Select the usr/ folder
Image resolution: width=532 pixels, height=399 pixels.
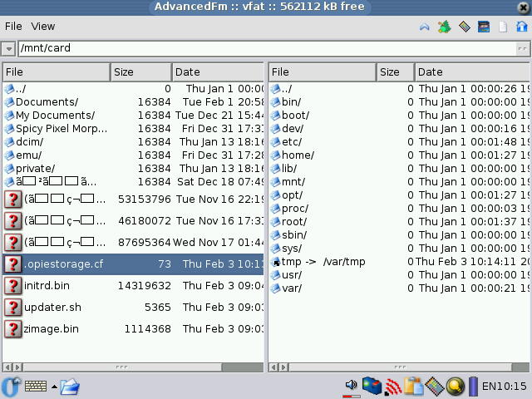(399, 275)
